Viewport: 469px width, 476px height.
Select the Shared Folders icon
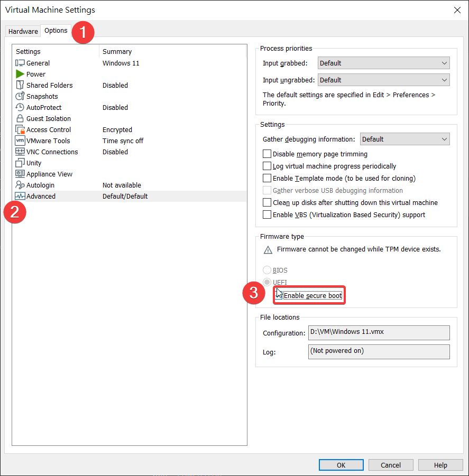click(x=20, y=86)
